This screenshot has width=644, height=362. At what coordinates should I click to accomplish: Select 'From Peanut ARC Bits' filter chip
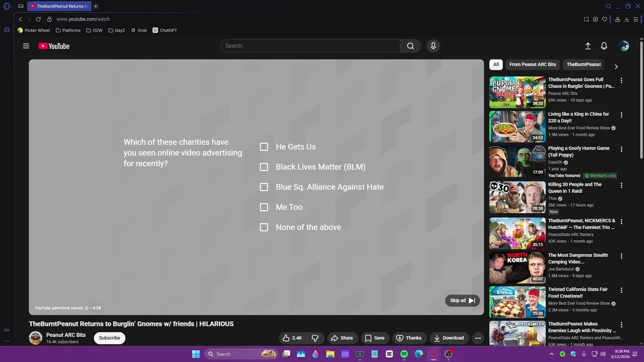click(533, 64)
